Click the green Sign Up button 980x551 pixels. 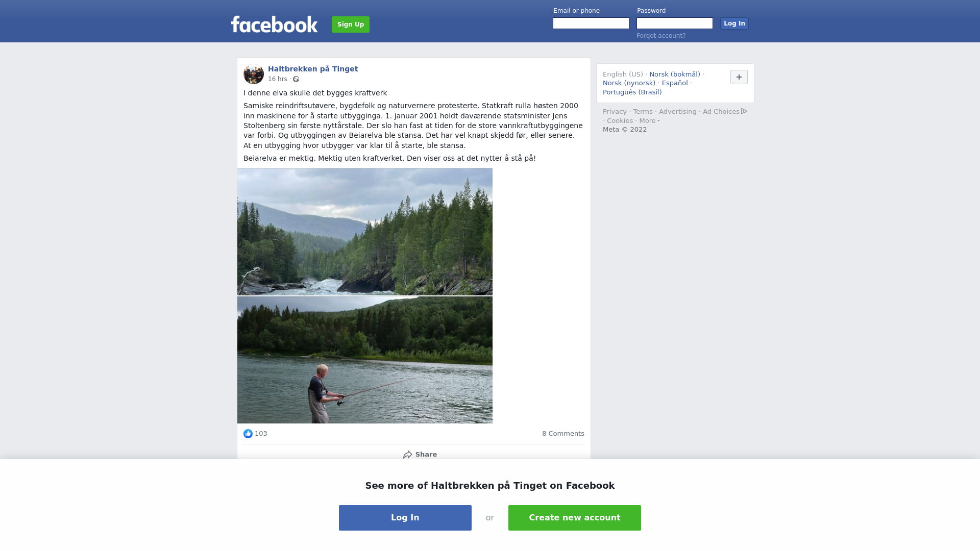coord(351,24)
